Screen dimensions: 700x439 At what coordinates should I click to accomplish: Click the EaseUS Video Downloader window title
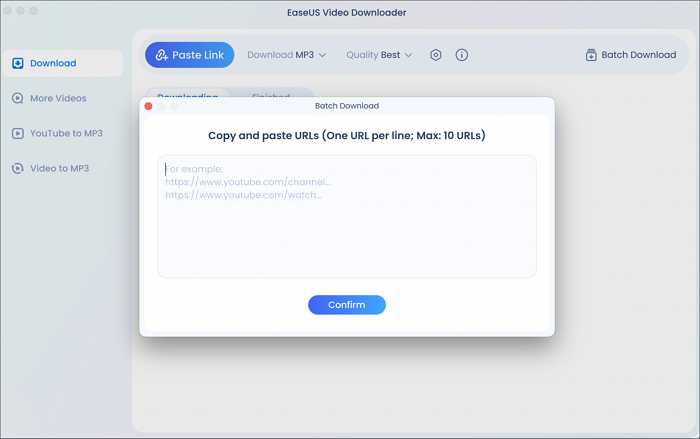point(347,13)
